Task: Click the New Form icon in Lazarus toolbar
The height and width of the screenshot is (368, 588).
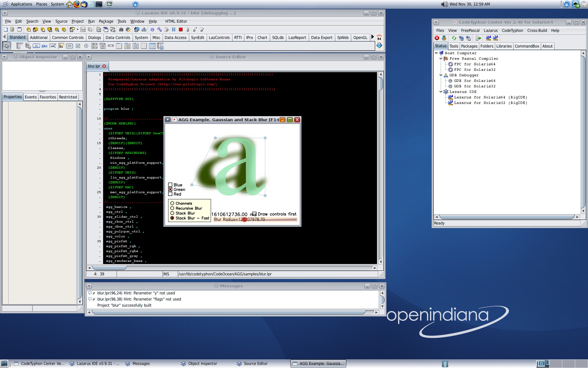Action: [19, 29]
